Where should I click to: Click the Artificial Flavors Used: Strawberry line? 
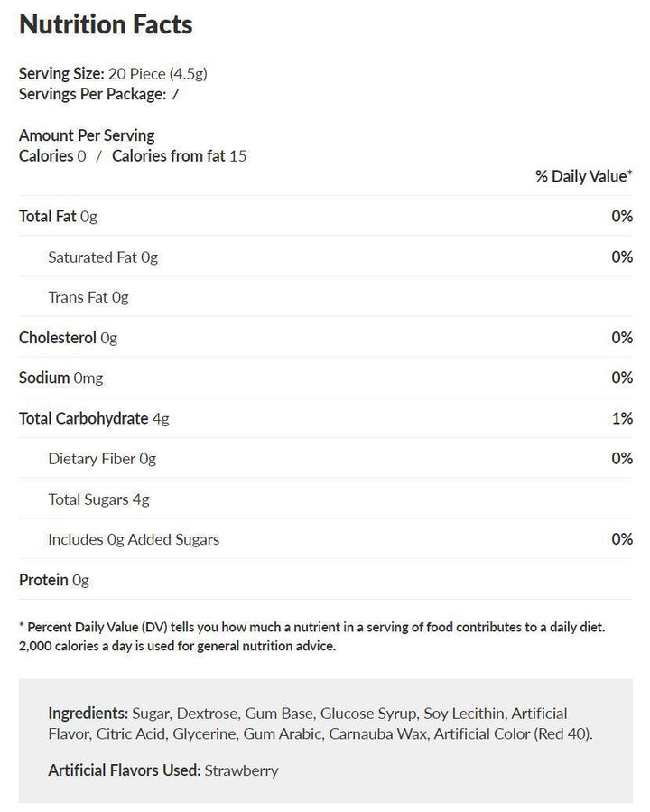coord(163,770)
